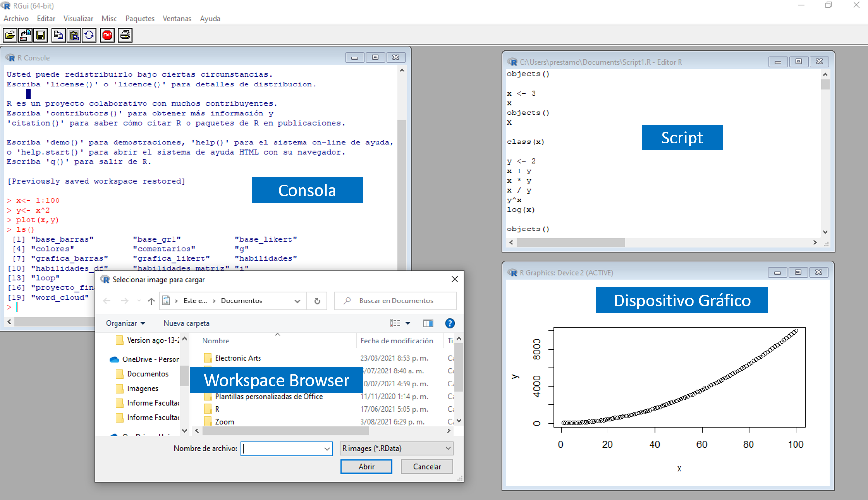
Task: Open the Archivo menu
Action: pos(16,19)
